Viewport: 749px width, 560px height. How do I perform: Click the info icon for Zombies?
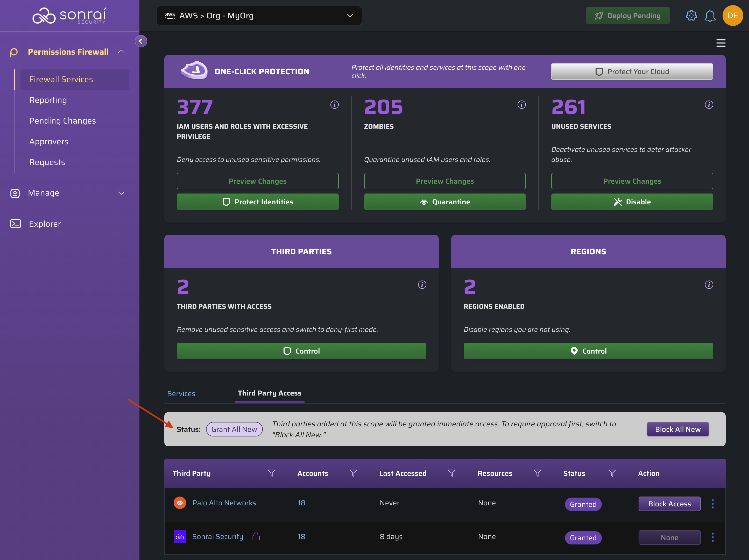[521, 105]
